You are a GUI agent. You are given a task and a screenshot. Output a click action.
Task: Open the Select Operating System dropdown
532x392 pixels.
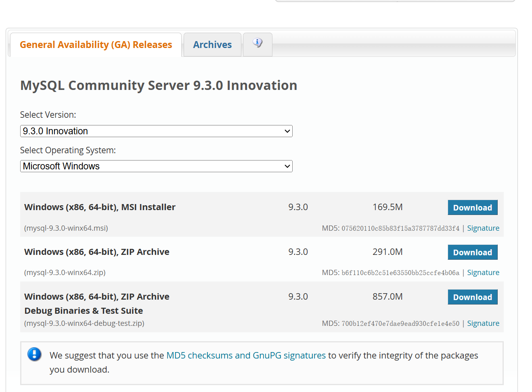[x=156, y=166]
